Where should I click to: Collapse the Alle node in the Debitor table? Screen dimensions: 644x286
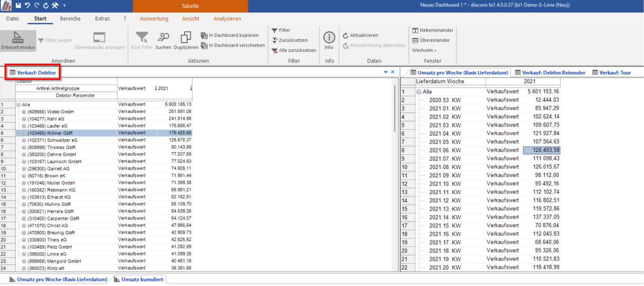[x=18, y=105]
